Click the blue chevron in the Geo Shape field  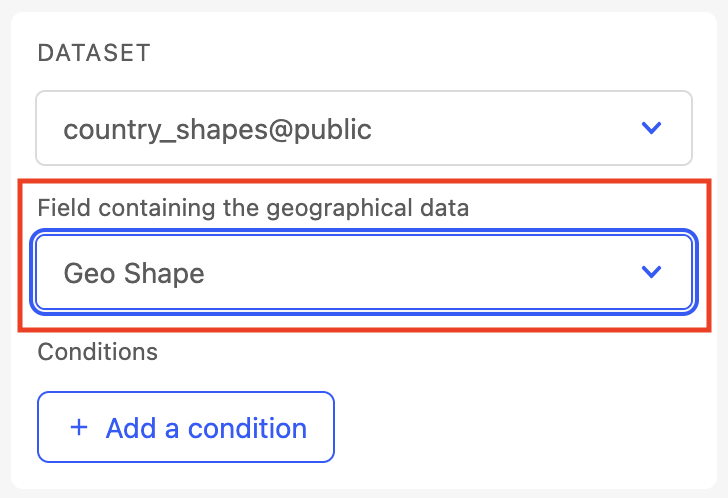(652, 272)
